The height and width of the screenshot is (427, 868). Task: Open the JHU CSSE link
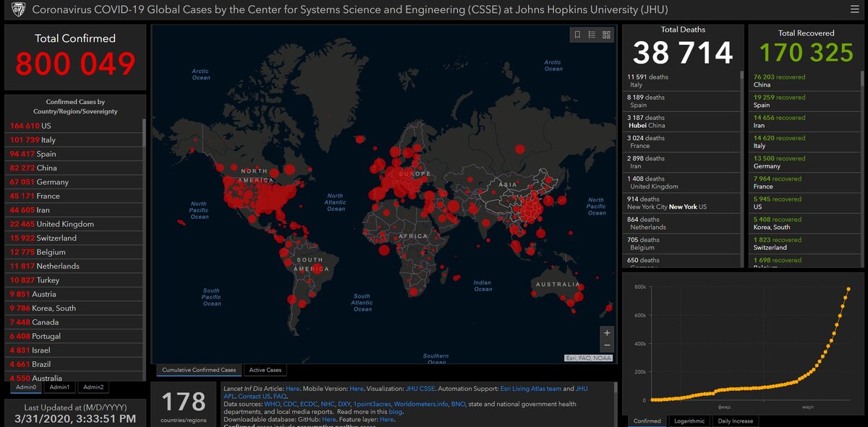coord(420,389)
